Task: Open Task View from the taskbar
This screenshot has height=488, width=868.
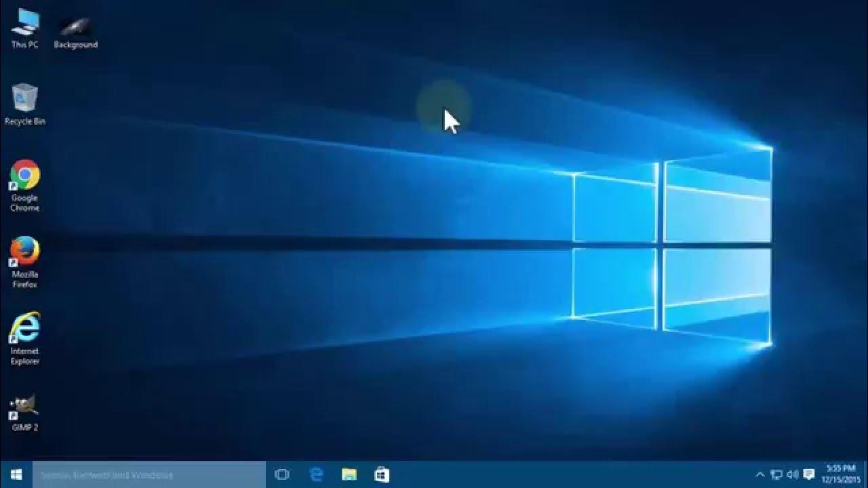Action: pyautogui.click(x=282, y=474)
